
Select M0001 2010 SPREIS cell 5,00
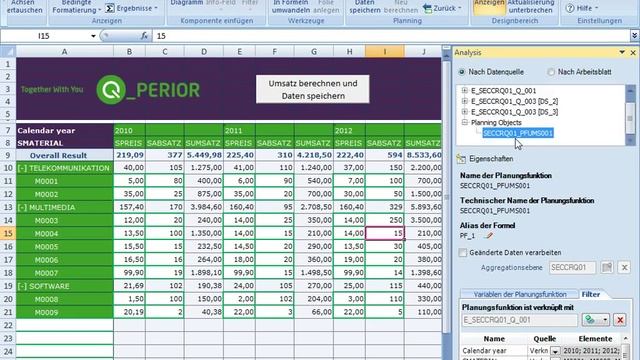pyautogui.click(x=129, y=181)
